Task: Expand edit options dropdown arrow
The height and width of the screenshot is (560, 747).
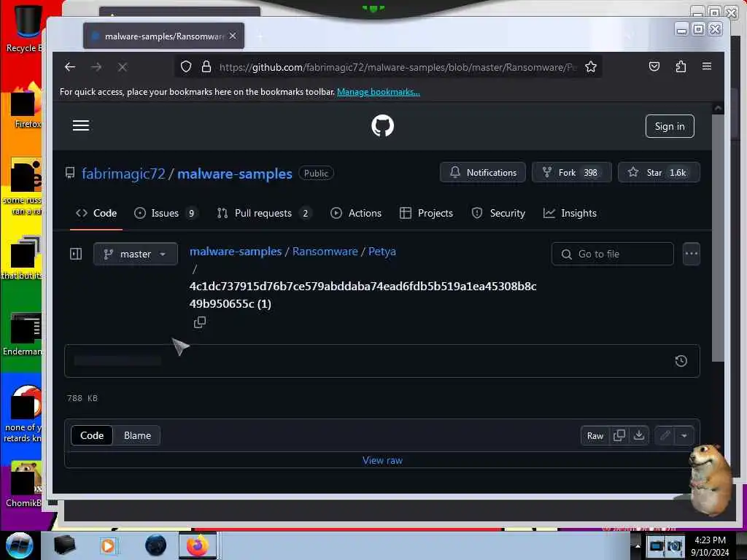Action: 684,435
